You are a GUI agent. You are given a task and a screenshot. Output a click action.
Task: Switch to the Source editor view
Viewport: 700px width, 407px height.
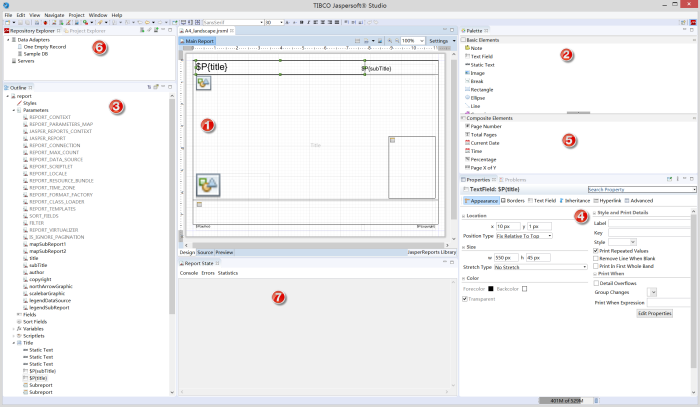click(205, 253)
